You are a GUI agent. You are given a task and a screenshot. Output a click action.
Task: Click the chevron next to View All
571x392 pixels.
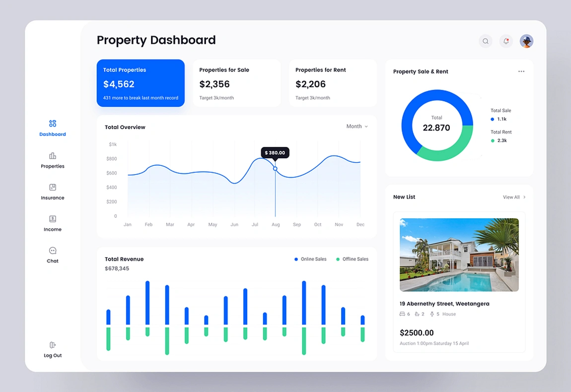(524, 197)
